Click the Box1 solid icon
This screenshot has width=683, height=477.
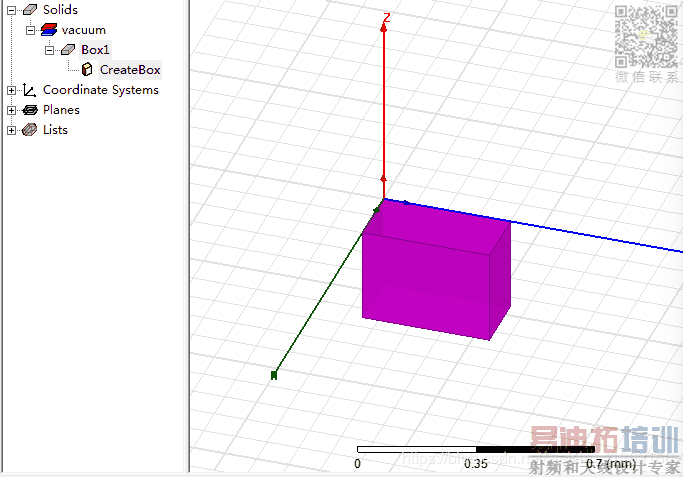68,50
